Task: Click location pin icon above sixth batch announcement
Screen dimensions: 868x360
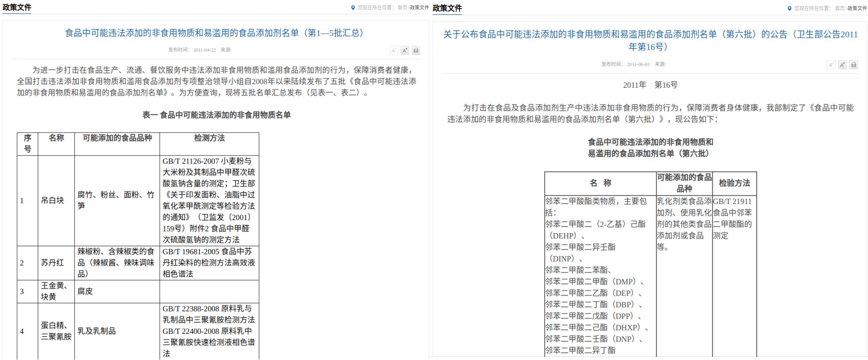Action: pyautogui.click(x=790, y=8)
